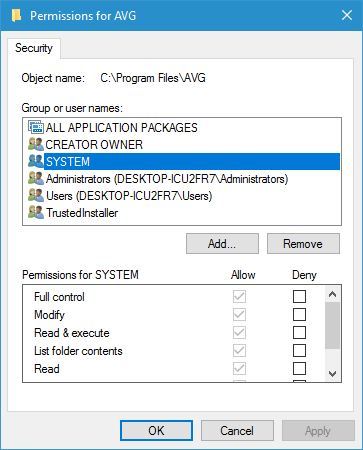Enable Deny checkbox for Read
This screenshot has height=450, width=363.
pos(299,368)
